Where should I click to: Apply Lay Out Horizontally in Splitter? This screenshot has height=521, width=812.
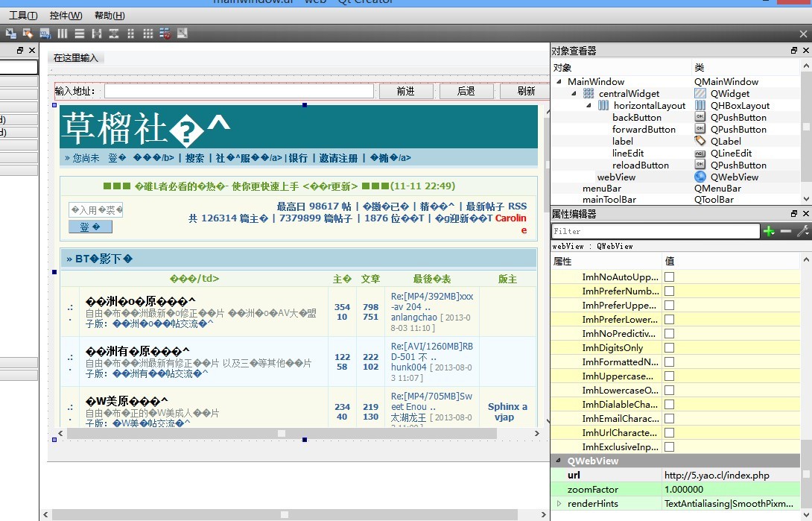[96, 34]
